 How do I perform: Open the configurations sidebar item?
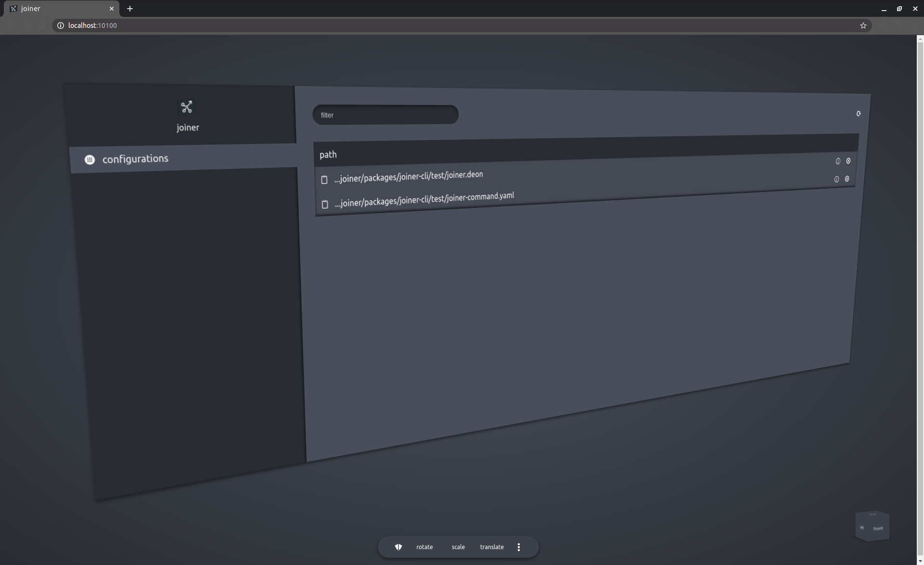point(135,159)
